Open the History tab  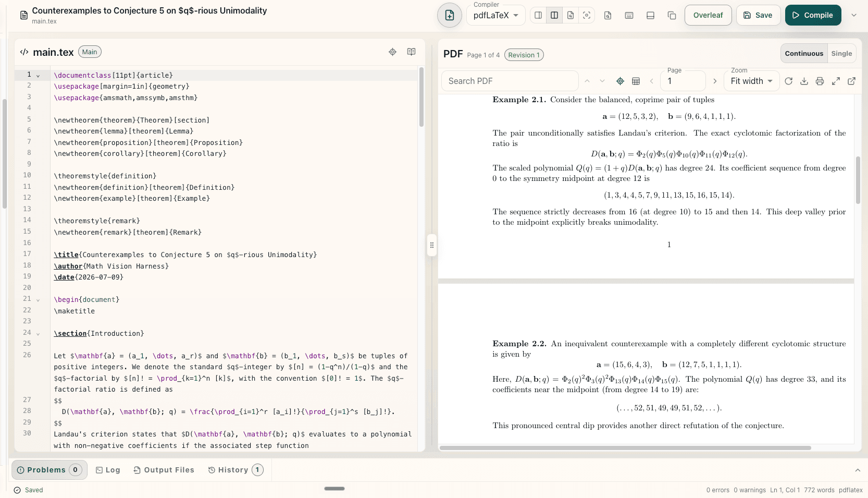pos(235,470)
